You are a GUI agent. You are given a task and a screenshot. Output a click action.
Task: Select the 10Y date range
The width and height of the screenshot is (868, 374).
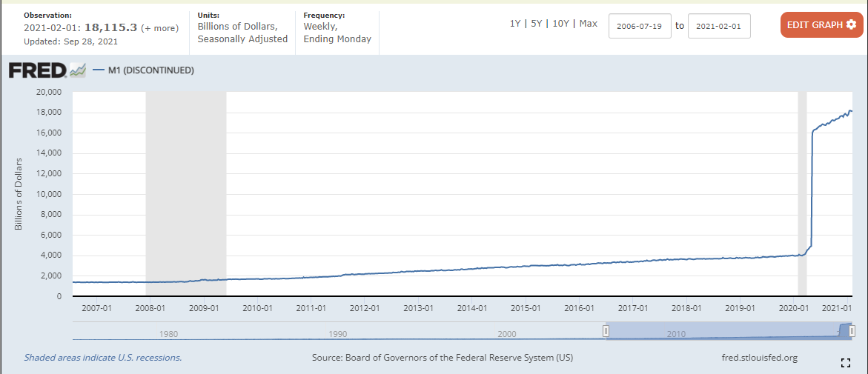560,24
